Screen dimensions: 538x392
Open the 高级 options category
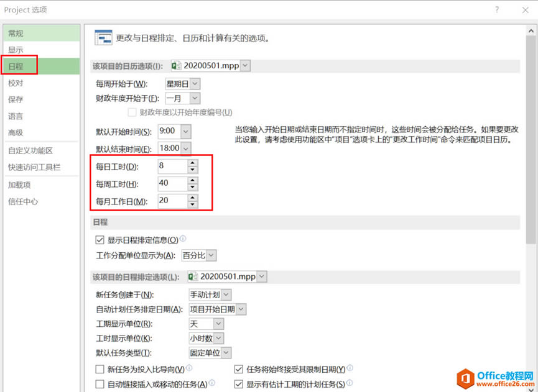(x=41, y=132)
